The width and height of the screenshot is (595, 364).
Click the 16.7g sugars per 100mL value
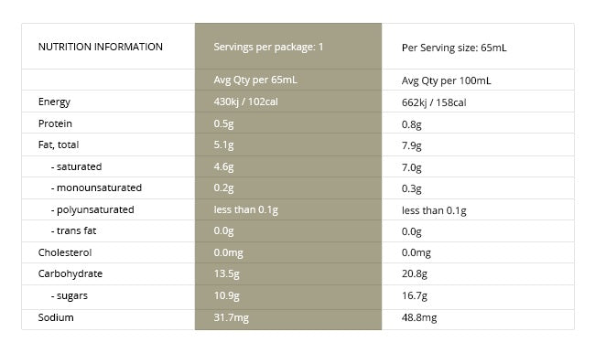[415, 295]
